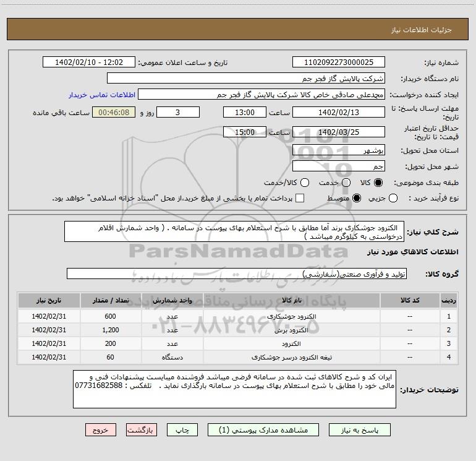Screen dimensions: 476x461
Task: Click the requester field محمدعلی صادقی
Action: pyautogui.click(x=261, y=94)
